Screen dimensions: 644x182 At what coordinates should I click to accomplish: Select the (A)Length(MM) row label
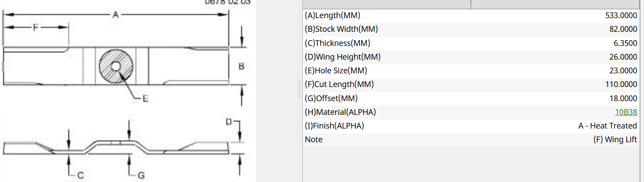click(x=332, y=15)
